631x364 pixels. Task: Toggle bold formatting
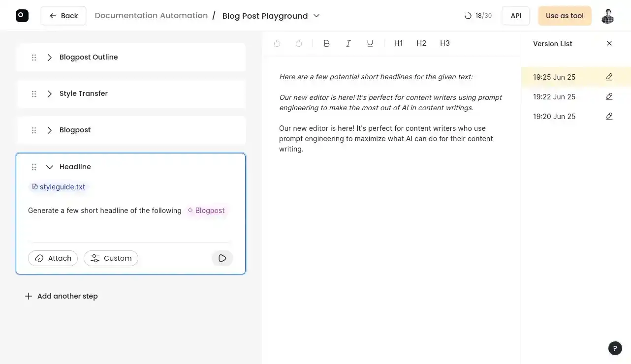click(x=326, y=43)
